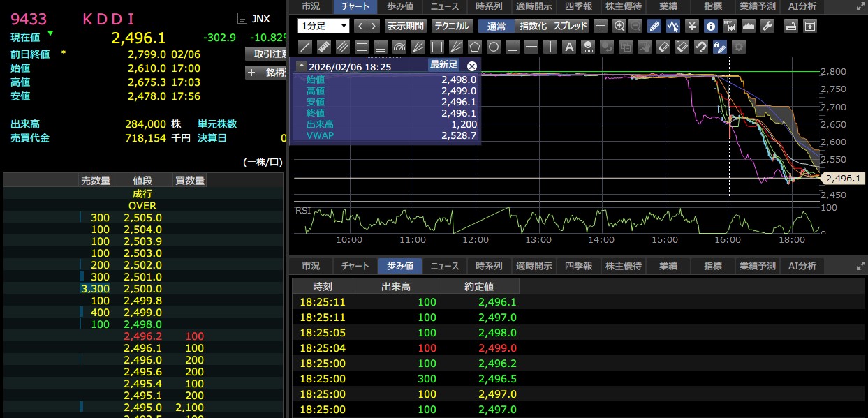Toggle the pencil drawing mode icon
This screenshot has width=868, height=418.
click(654, 27)
